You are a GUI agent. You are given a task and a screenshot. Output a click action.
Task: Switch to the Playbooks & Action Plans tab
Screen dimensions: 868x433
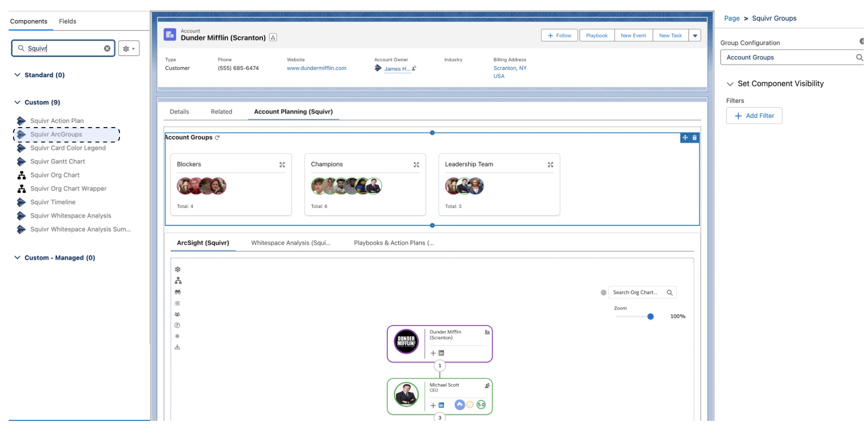pyautogui.click(x=394, y=242)
